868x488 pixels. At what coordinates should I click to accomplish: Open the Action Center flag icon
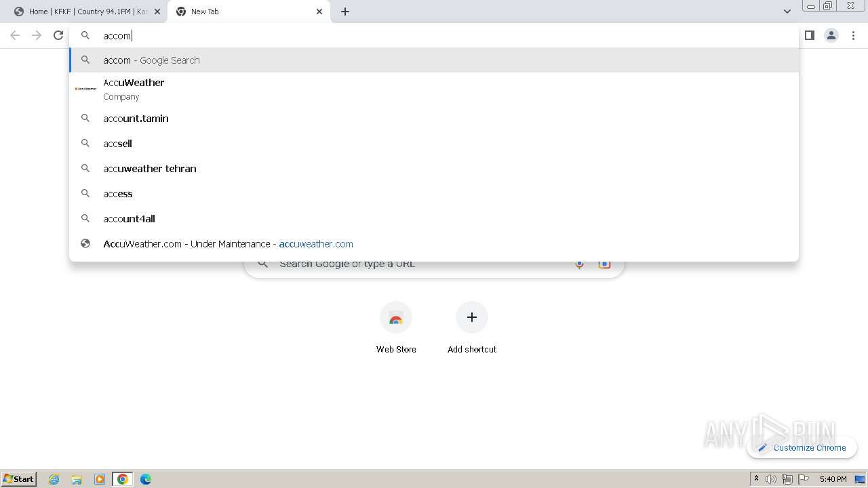(x=804, y=479)
